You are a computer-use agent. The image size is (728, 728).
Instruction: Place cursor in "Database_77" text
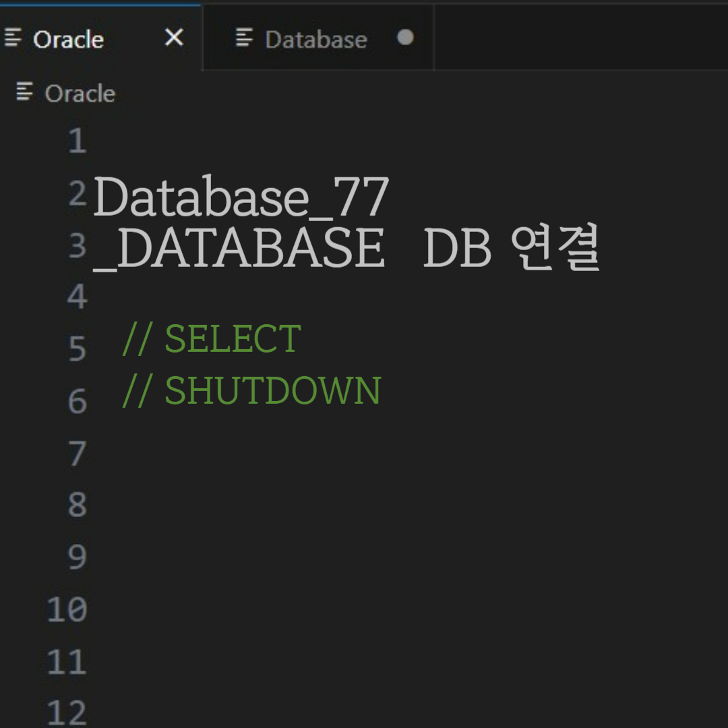tap(241, 197)
